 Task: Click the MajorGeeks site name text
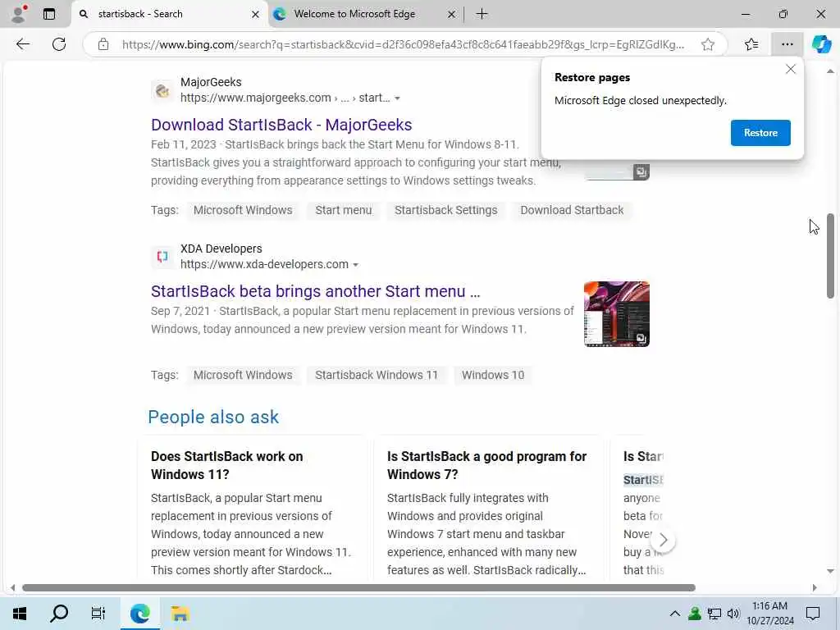(211, 82)
